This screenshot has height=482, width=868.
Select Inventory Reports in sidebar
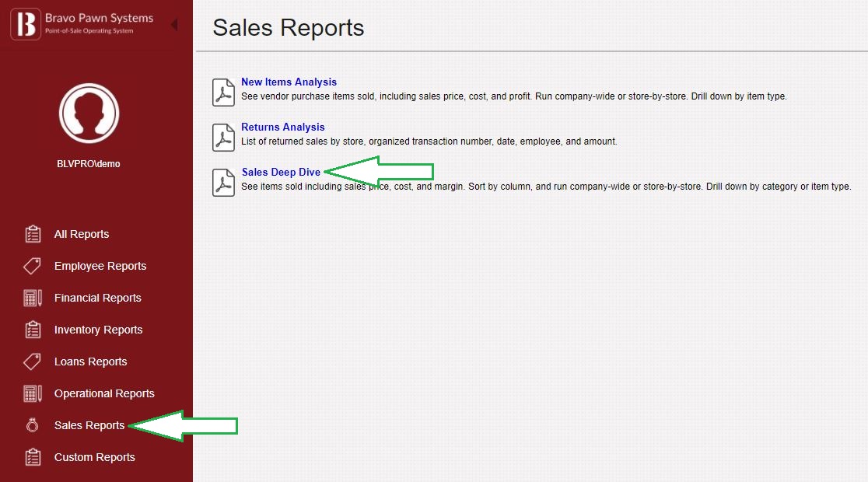click(x=98, y=330)
